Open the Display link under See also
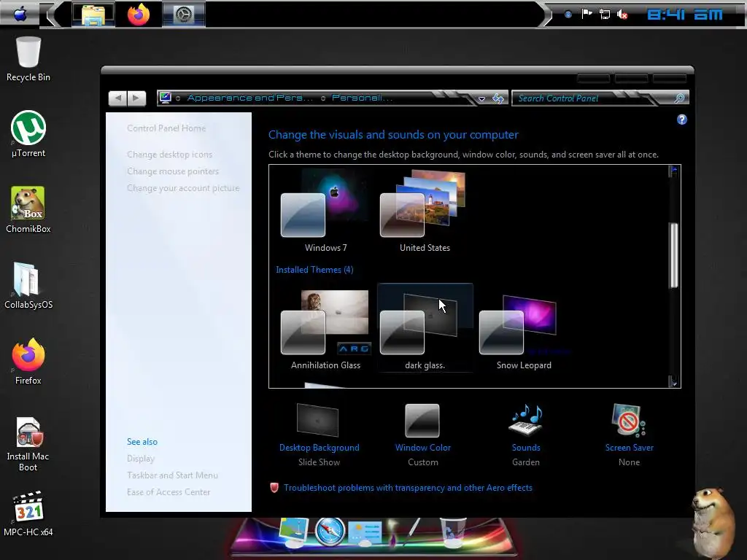Viewport: 747px width, 560px height. 141,458
